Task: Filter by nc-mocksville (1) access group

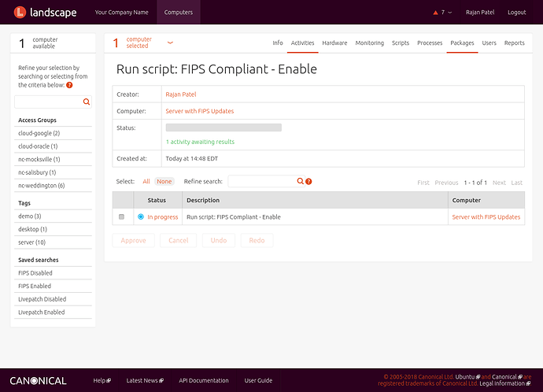Action: (x=39, y=160)
